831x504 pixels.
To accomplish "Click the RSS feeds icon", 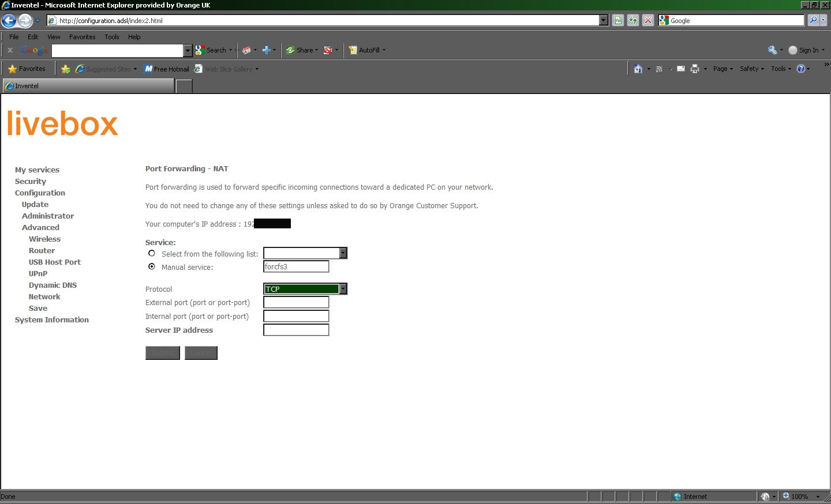I will click(x=659, y=69).
